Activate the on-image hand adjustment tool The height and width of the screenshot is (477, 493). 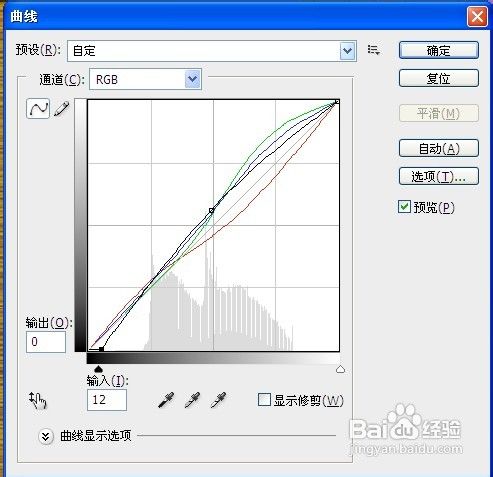coord(38,400)
